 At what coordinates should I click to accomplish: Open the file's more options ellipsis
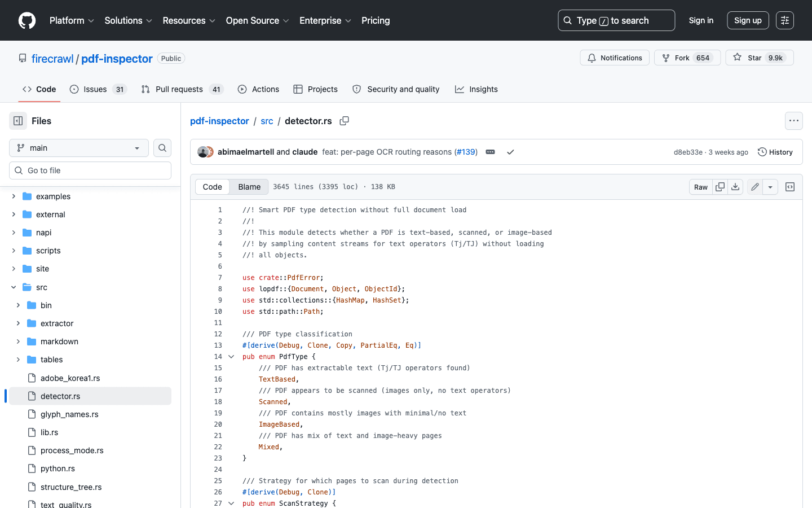tap(794, 121)
